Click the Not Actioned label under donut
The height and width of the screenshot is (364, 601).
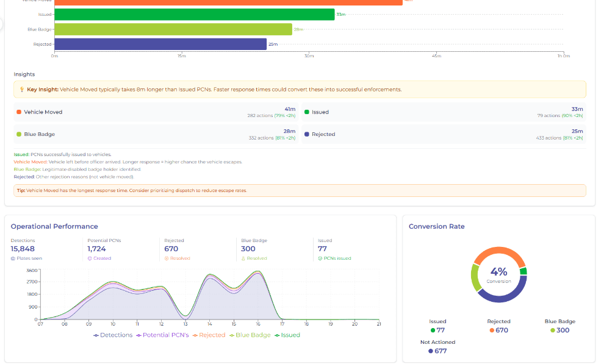[x=437, y=342]
